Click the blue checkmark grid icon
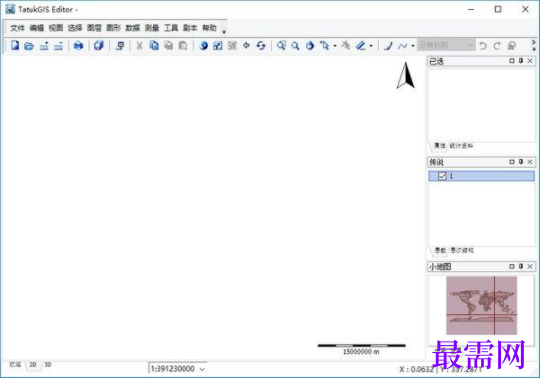The image size is (544, 386). pos(218,45)
